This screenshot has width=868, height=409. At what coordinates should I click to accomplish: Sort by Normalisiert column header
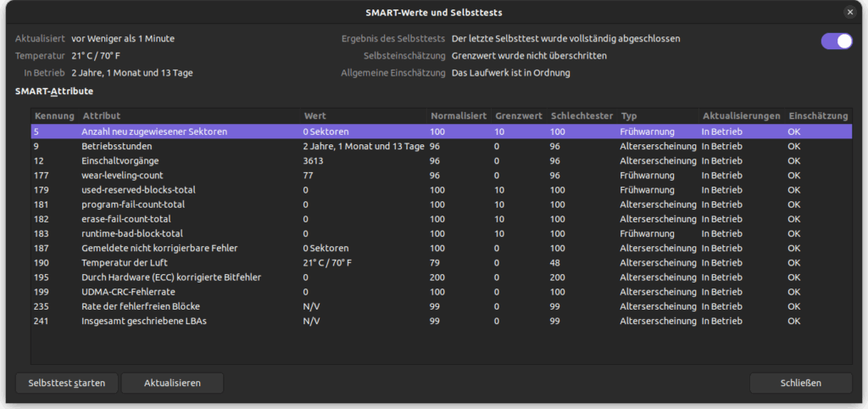(x=458, y=115)
